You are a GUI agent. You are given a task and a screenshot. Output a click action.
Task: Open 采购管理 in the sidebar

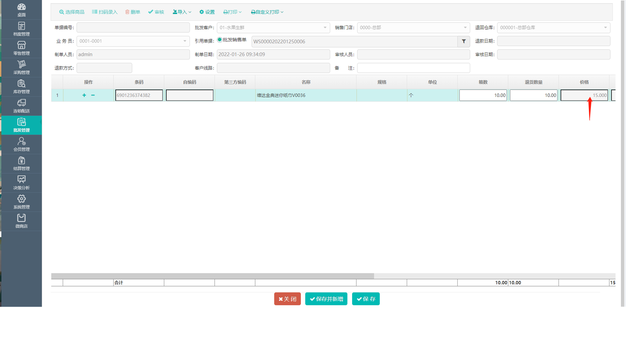(x=21, y=67)
